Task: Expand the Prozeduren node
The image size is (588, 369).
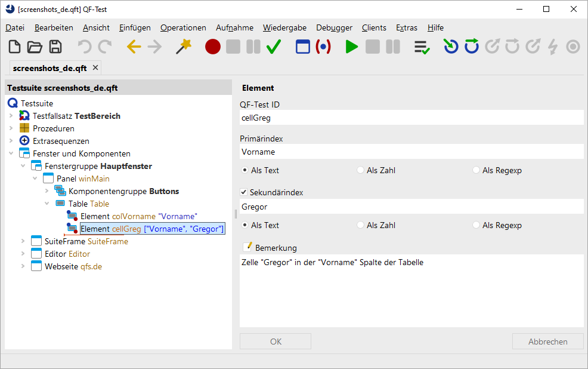Action: [x=11, y=128]
